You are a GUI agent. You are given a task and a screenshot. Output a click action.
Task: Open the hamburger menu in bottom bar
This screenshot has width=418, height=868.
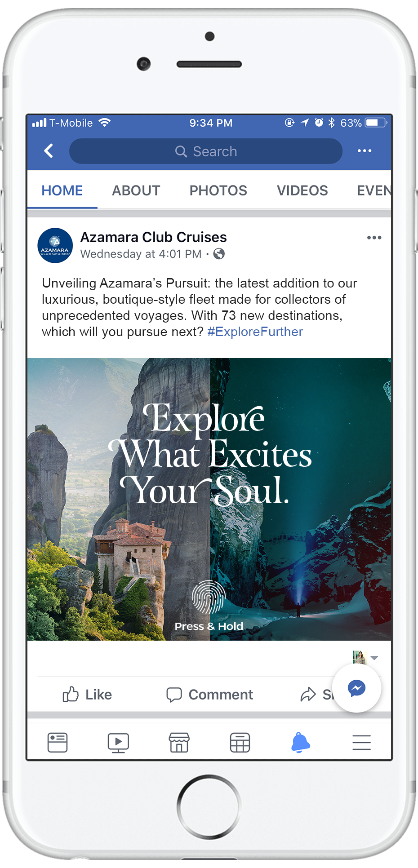361,743
